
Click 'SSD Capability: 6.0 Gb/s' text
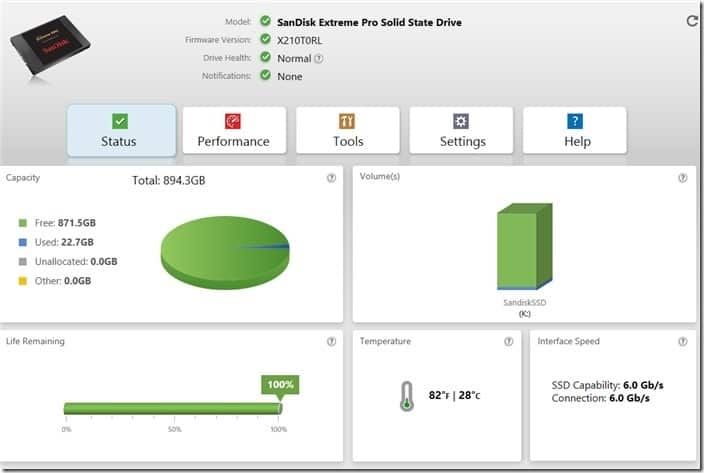click(607, 385)
